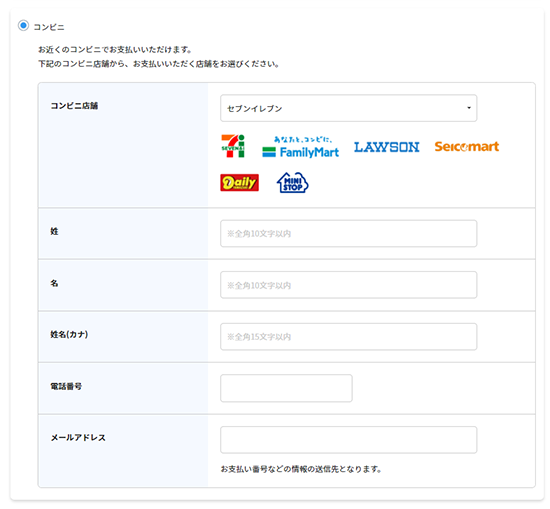Click the お近くのコンビニでお支払い description line
Viewport: 550px width, 509px height.
[x=115, y=49]
